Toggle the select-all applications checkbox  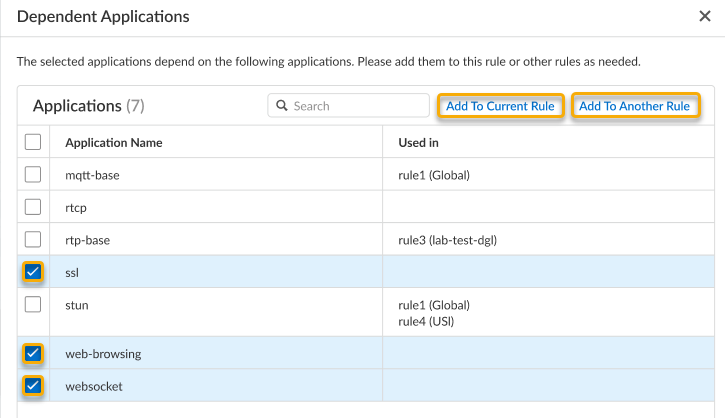point(33,142)
